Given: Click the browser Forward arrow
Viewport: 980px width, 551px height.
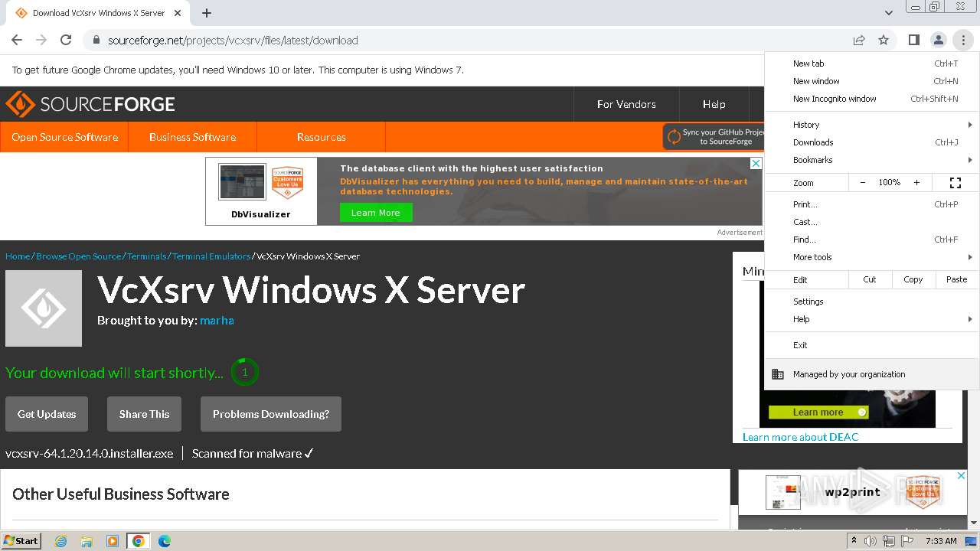Looking at the screenshot, I should click(41, 40).
